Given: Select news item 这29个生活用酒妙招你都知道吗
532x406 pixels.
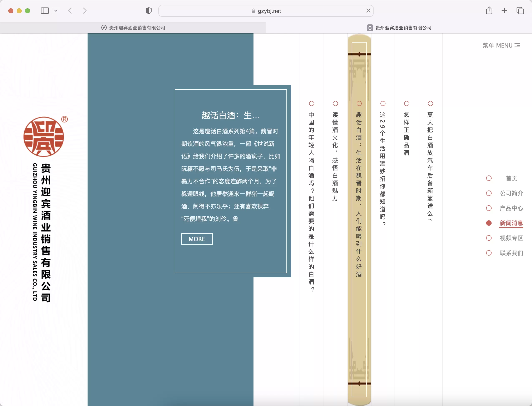Looking at the screenshot, I should (x=383, y=169).
